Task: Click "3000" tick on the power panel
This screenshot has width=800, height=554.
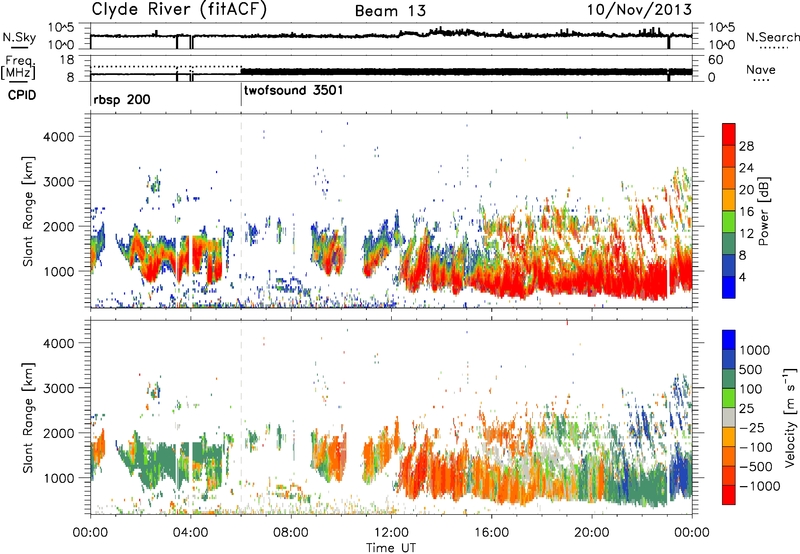Action: 59,182
